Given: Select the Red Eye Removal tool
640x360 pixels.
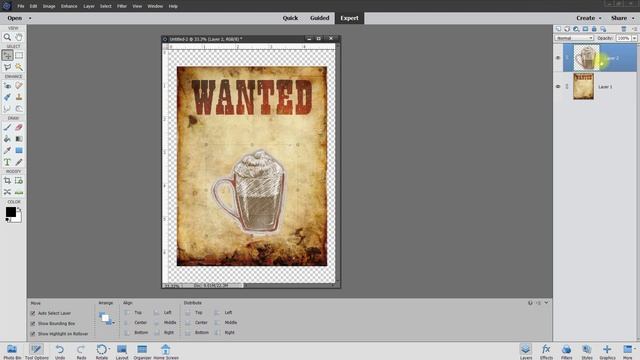Looking at the screenshot, I should tap(7, 86).
